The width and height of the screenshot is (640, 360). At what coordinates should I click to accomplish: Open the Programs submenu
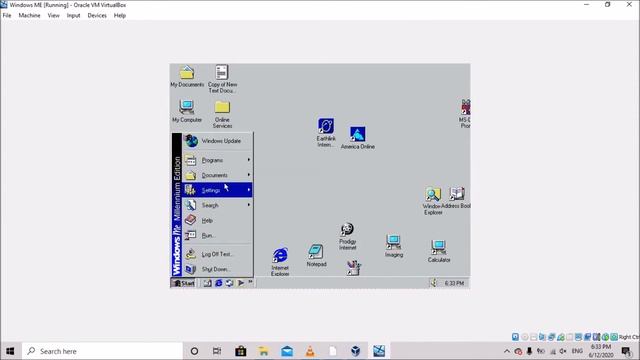[x=218, y=160]
